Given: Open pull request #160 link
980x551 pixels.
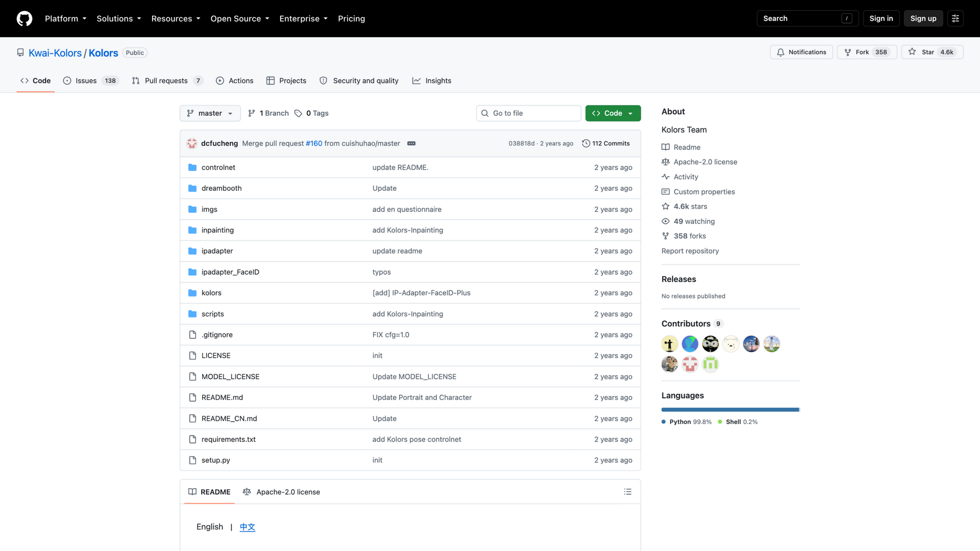Looking at the screenshot, I should (314, 143).
